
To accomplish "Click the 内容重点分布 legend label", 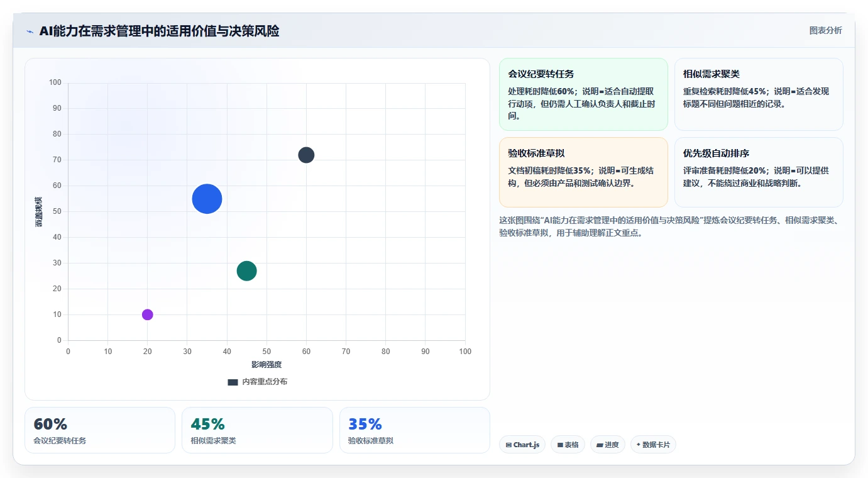I will click(x=265, y=382).
